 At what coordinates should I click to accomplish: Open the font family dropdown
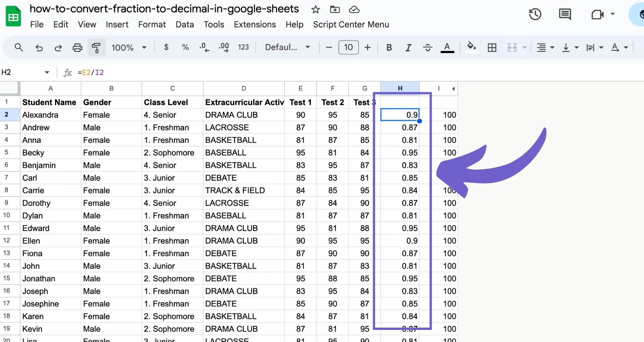pyautogui.click(x=287, y=48)
